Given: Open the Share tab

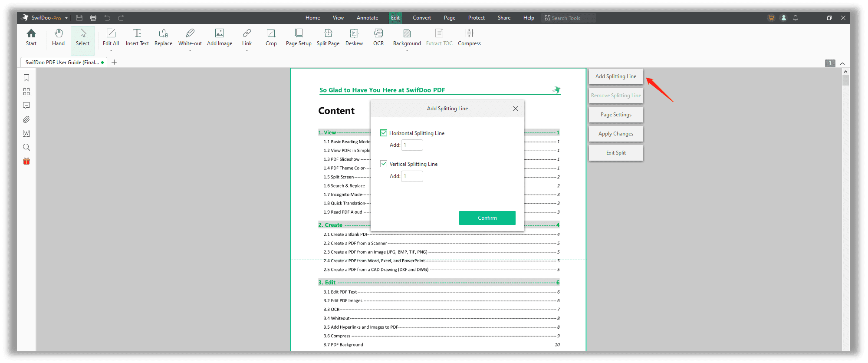Looking at the screenshot, I should click(x=504, y=18).
